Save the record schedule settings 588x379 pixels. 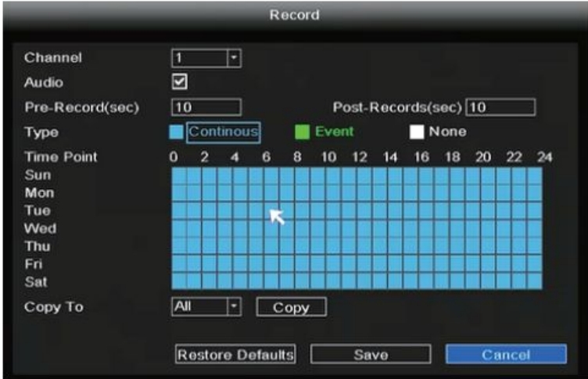click(371, 354)
